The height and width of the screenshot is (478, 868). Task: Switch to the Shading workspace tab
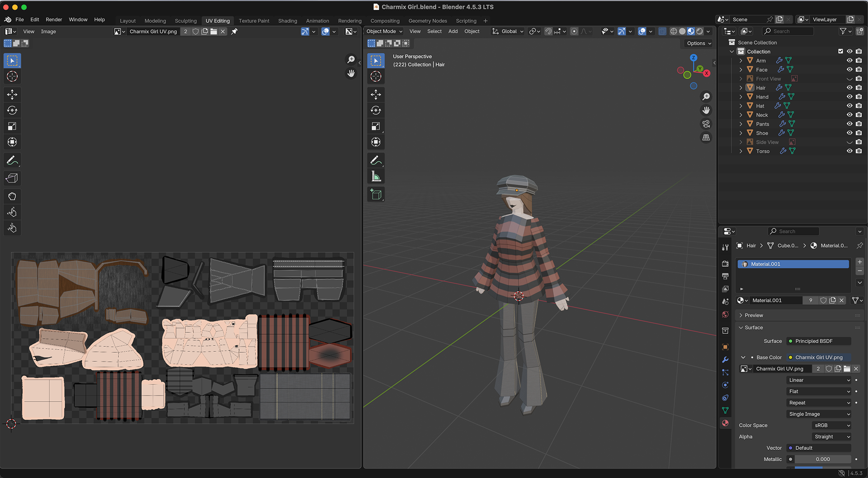288,21
